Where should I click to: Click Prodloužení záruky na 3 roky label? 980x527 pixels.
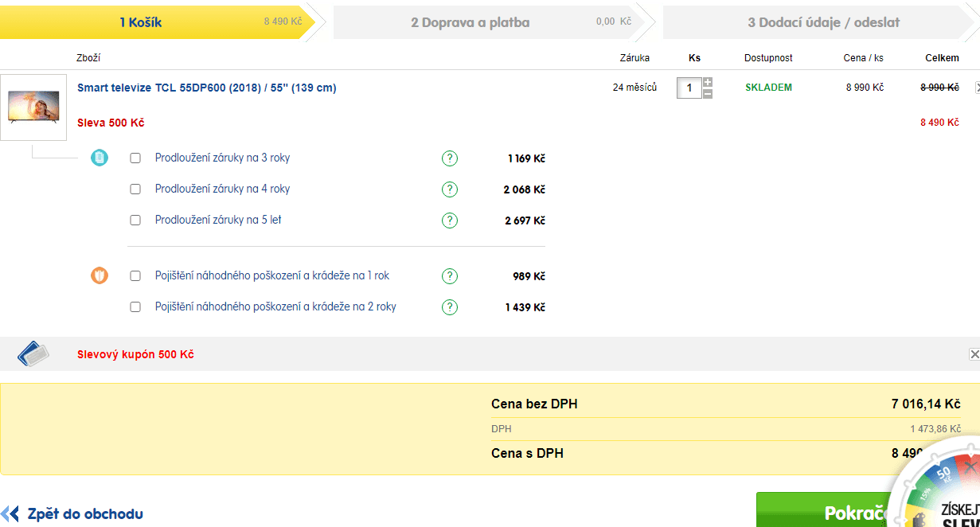(x=223, y=158)
